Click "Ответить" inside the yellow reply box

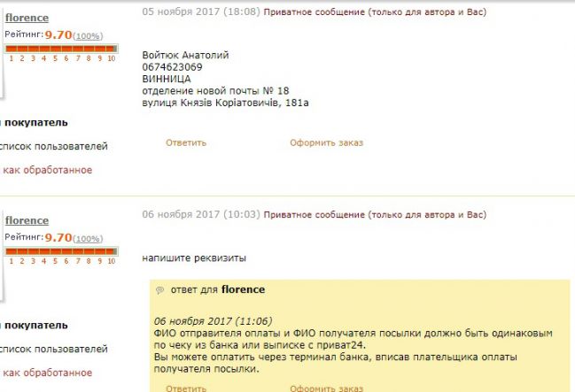tap(186, 388)
